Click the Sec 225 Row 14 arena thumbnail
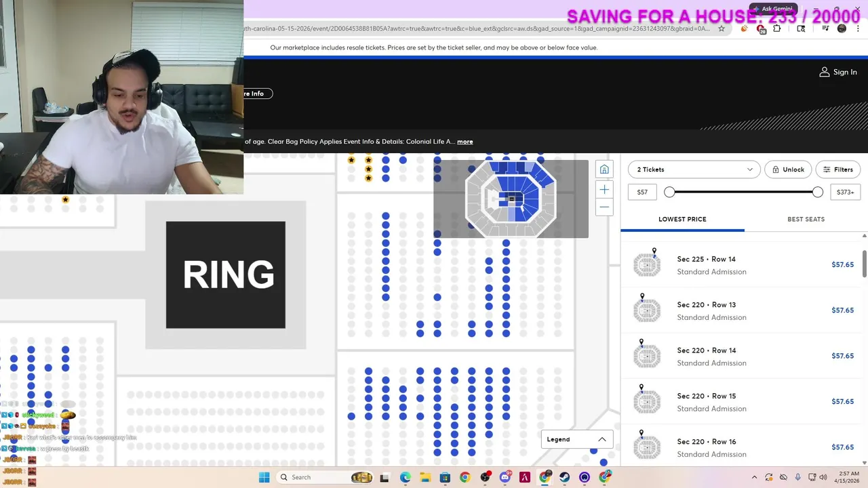Viewport: 868px width, 488px height. click(x=647, y=264)
